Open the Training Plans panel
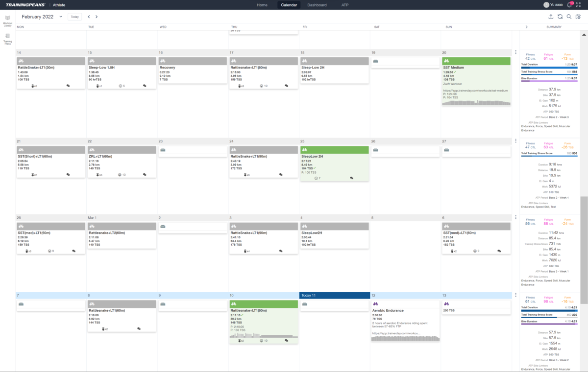Image resolution: width=588 pixels, height=372 pixels. (7, 39)
